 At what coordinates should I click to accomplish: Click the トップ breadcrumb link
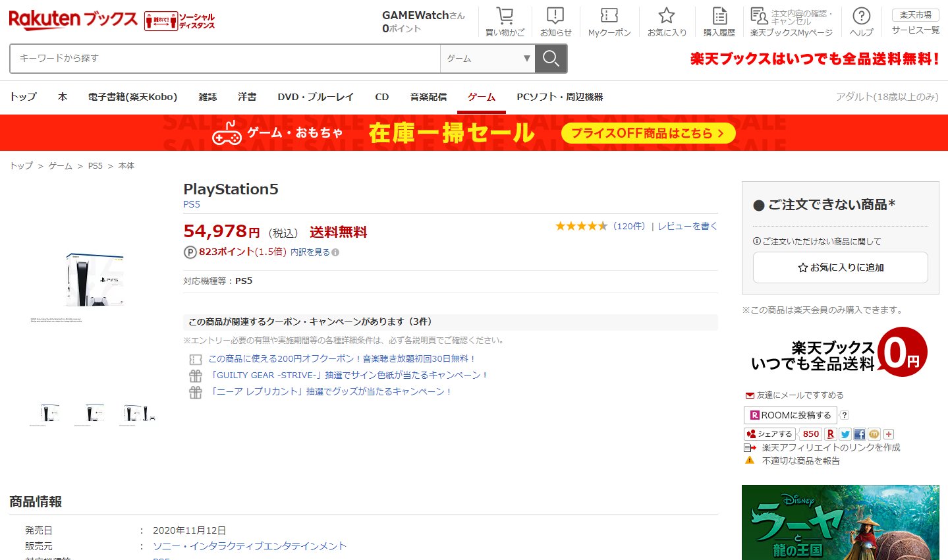[x=21, y=166]
